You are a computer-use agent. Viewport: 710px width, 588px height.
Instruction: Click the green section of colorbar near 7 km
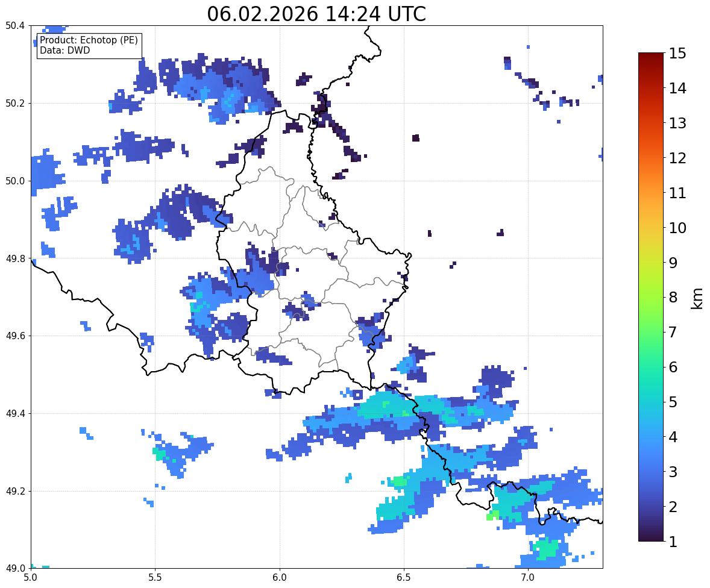coord(651,332)
